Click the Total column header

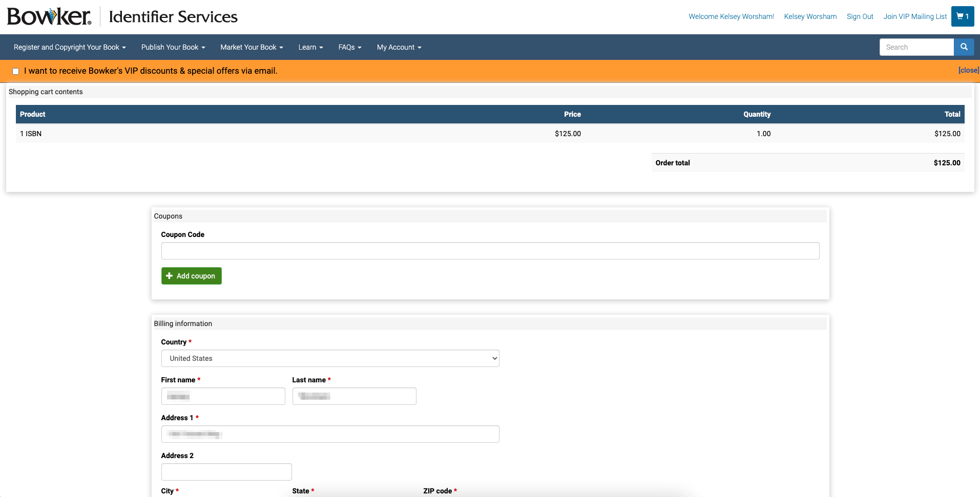pos(952,114)
